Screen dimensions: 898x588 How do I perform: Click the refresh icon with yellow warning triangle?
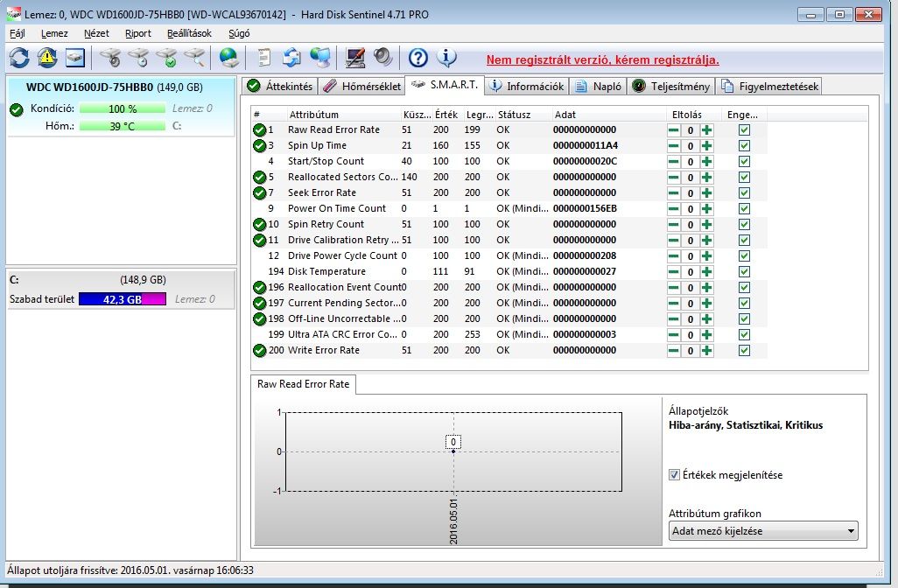tap(47, 57)
